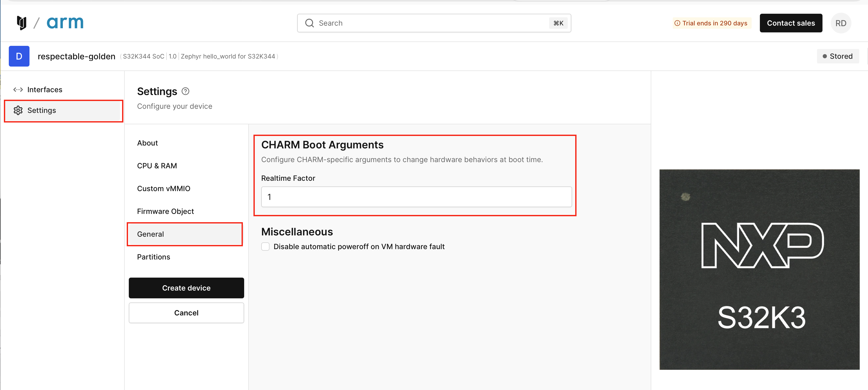
Task: Click into the Search box
Action: [x=434, y=23]
